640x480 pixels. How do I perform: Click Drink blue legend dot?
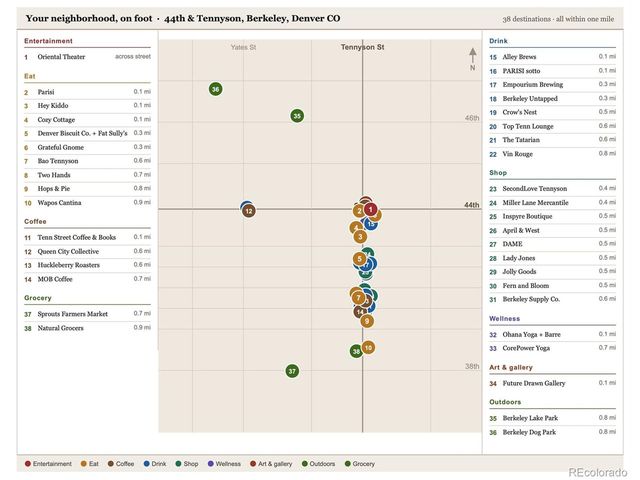tap(147, 464)
